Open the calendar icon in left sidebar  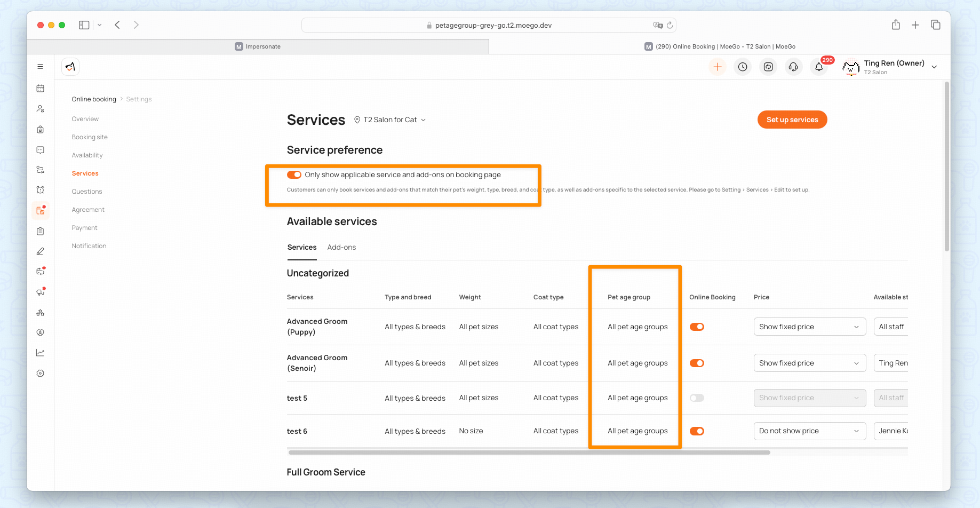tap(40, 89)
